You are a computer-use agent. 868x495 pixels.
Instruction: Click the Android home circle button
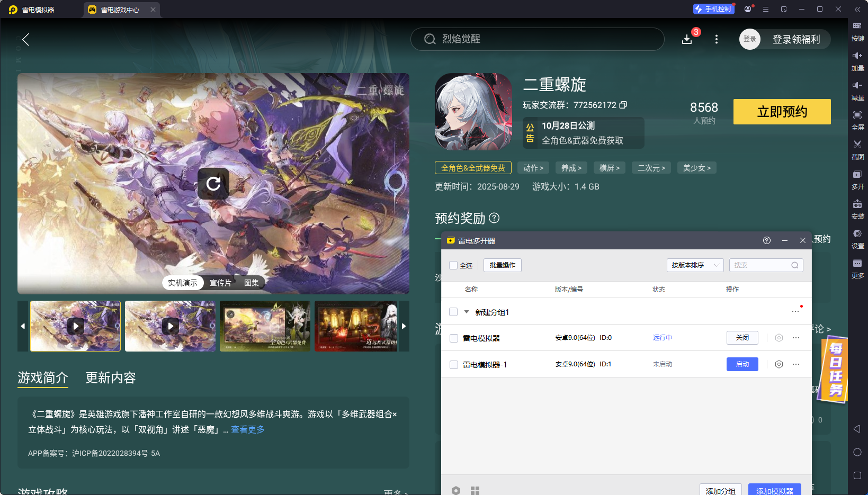point(857,452)
